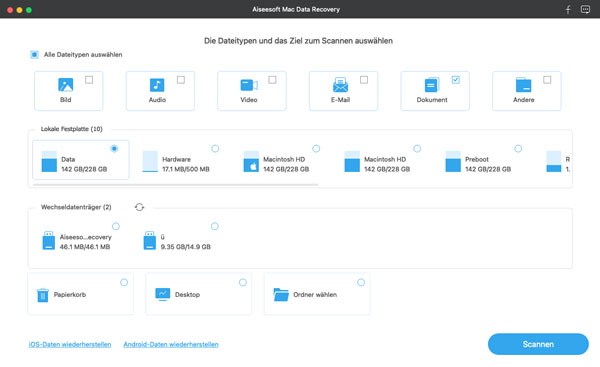This screenshot has height=367, width=600.
Task: Select the Macintosh HD radio button with Apple logo
Action: tap(316, 148)
